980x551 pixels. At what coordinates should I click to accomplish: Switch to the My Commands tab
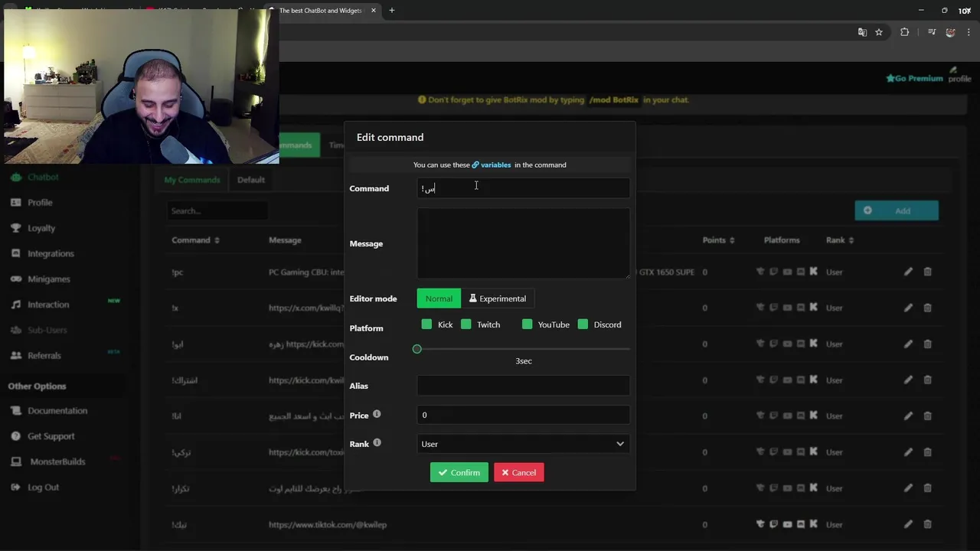(192, 180)
